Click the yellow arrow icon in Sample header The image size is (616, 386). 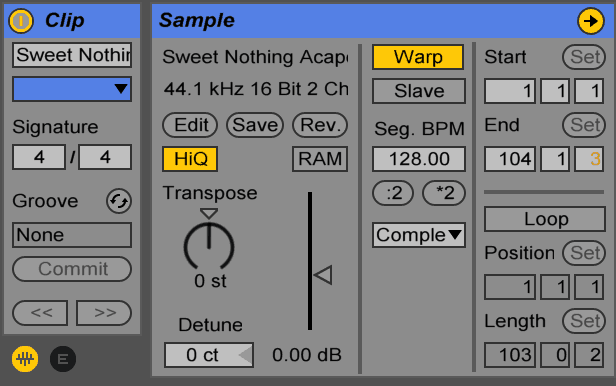click(590, 21)
